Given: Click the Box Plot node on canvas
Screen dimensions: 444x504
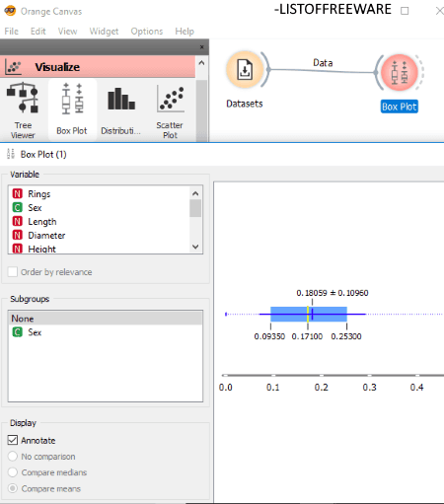Looking at the screenshot, I should coord(400,72).
